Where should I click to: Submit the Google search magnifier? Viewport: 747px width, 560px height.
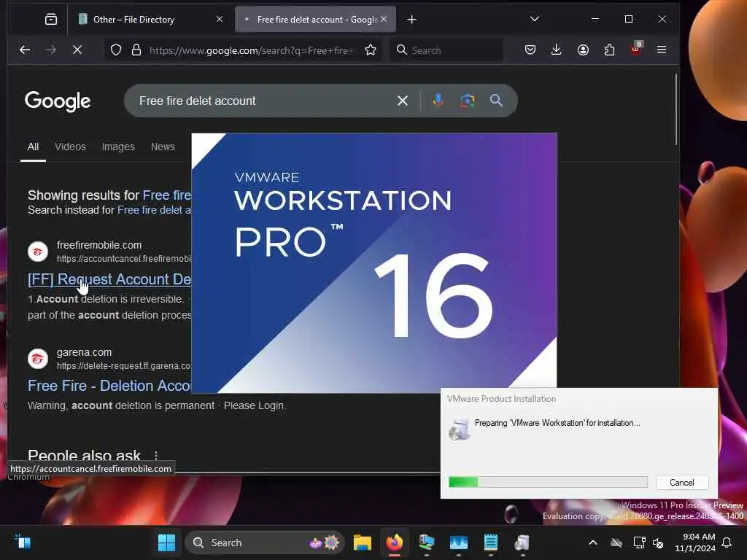pos(496,101)
